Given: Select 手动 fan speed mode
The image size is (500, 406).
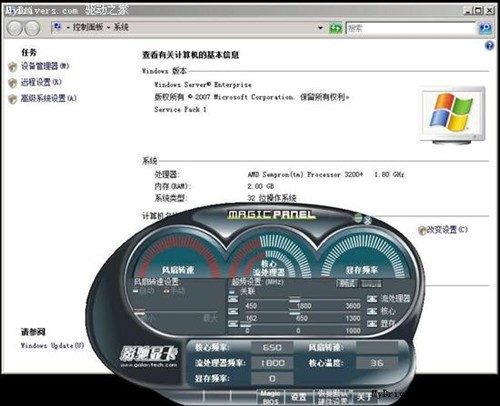Looking at the screenshot, I should [175, 291].
